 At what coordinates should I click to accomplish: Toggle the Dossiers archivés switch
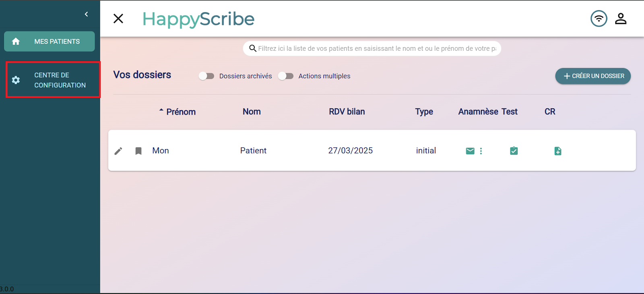pos(206,76)
